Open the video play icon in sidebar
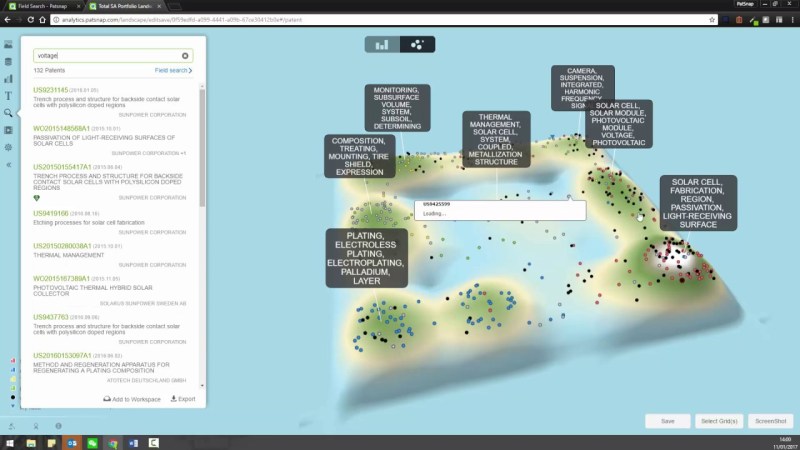 tap(8, 130)
